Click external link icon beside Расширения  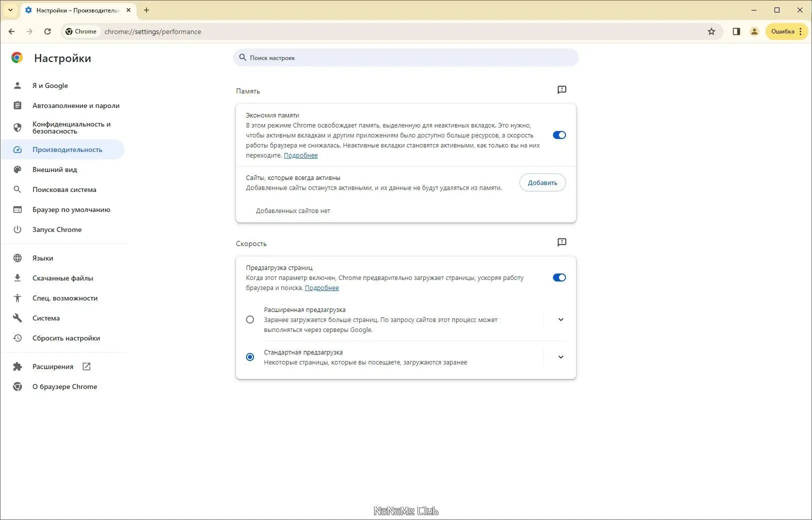coord(86,366)
